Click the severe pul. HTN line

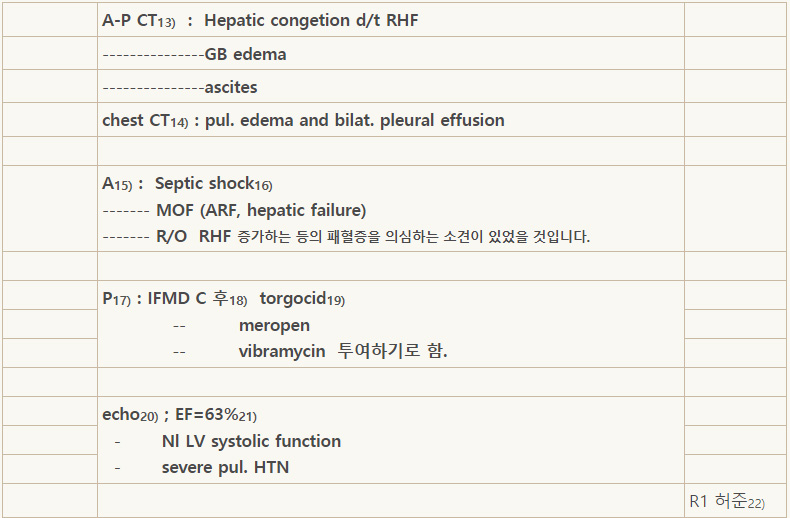pyautogui.click(x=225, y=468)
